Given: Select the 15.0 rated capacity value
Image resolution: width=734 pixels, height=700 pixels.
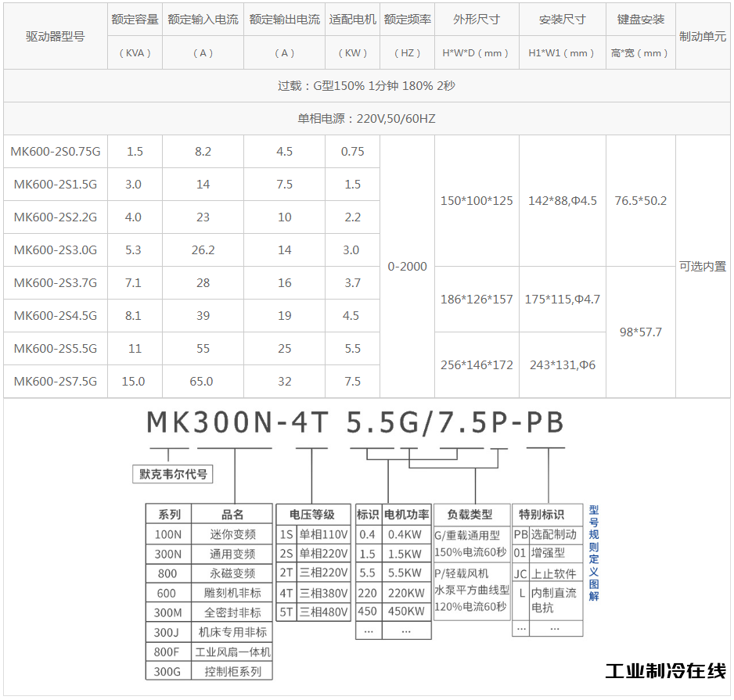Looking at the screenshot, I should pyautogui.click(x=135, y=382).
